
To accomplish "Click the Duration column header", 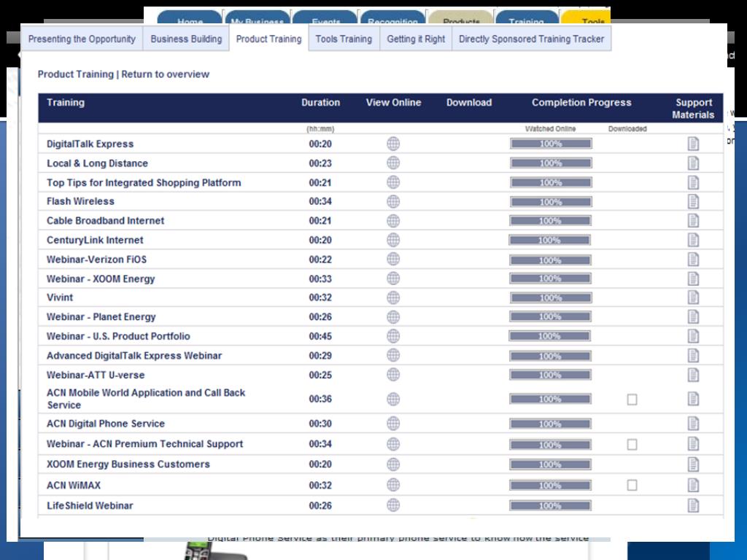I will (x=321, y=102).
